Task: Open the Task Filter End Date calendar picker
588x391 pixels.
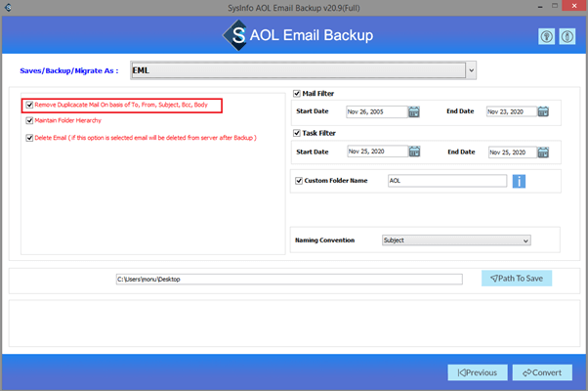Action: (543, 152)
